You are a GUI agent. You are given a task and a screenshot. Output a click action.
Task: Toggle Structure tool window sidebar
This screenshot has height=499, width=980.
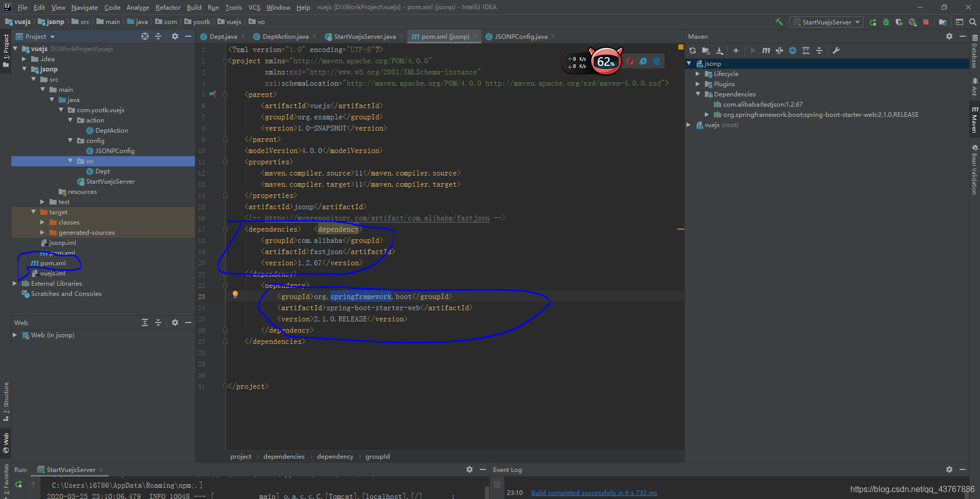click(x=6, y=402)
